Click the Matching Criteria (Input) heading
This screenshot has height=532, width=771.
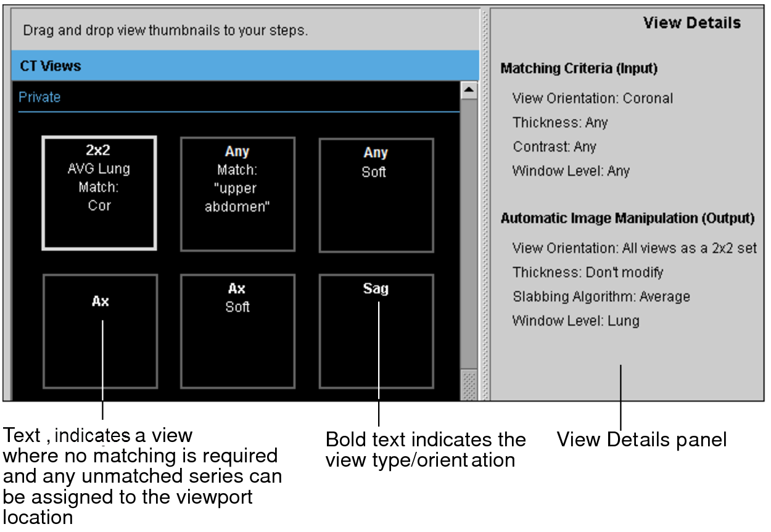[x=579, y=68]
